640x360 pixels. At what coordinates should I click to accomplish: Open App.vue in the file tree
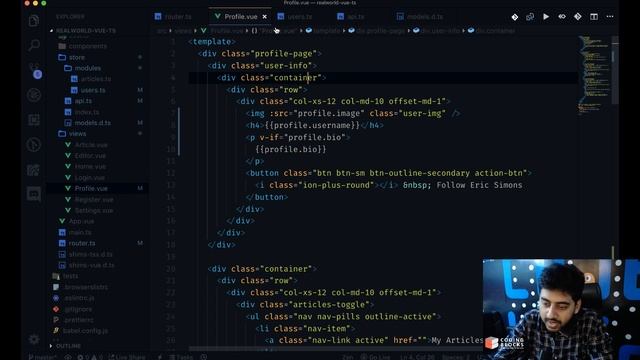click(x=76, y=221)
